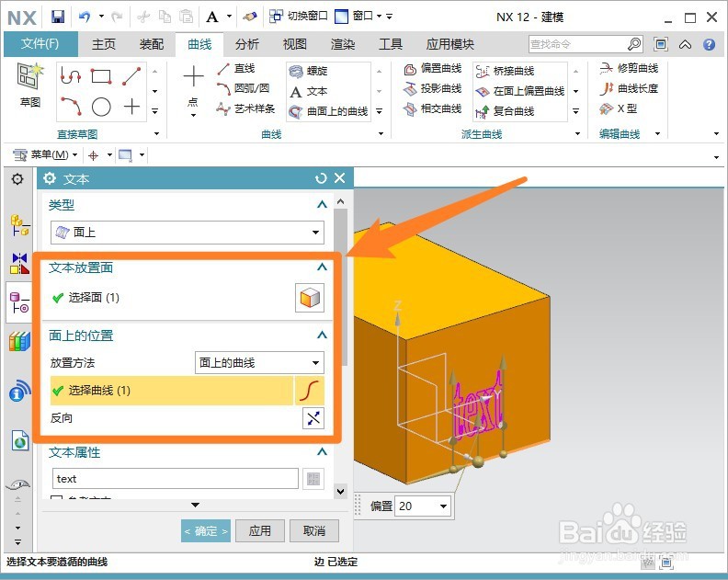
Task: Switch to the Render (渲染) tab
Action: click(x=343, y=44)
